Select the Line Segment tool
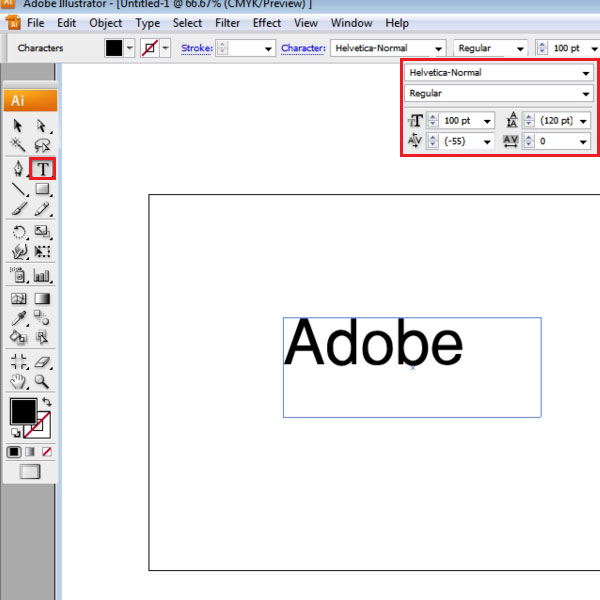 pyautogui.click(x=18, y=189)
